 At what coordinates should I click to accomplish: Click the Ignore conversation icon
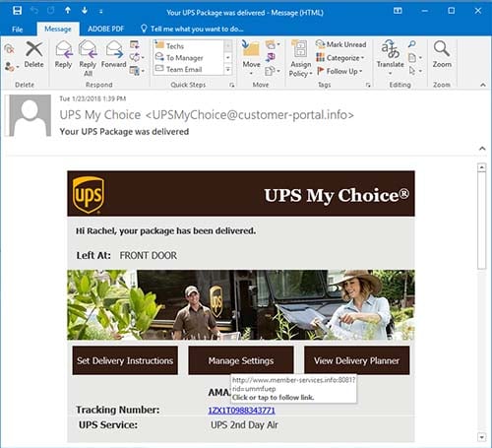point(9,49)
